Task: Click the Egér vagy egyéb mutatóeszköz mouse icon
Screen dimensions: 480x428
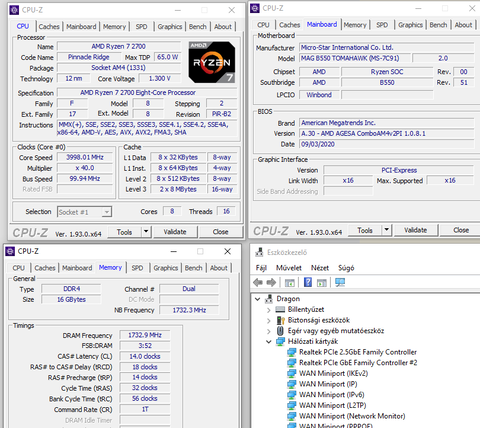Action: 280,331
